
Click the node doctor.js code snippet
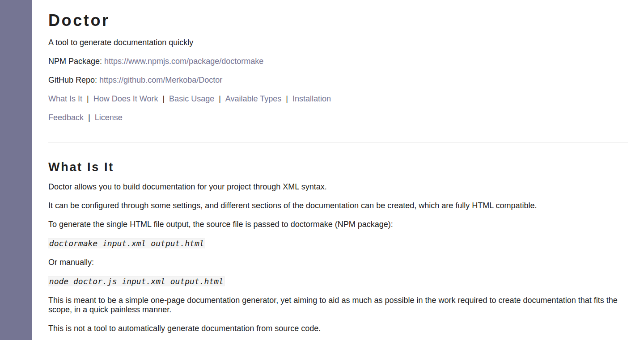(136, 281)
